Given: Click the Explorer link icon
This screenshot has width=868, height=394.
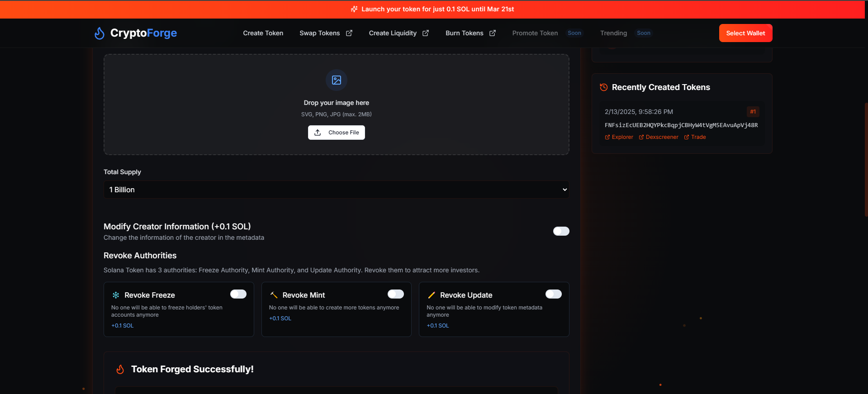Looking at the screenshot, I should [607, 137].
